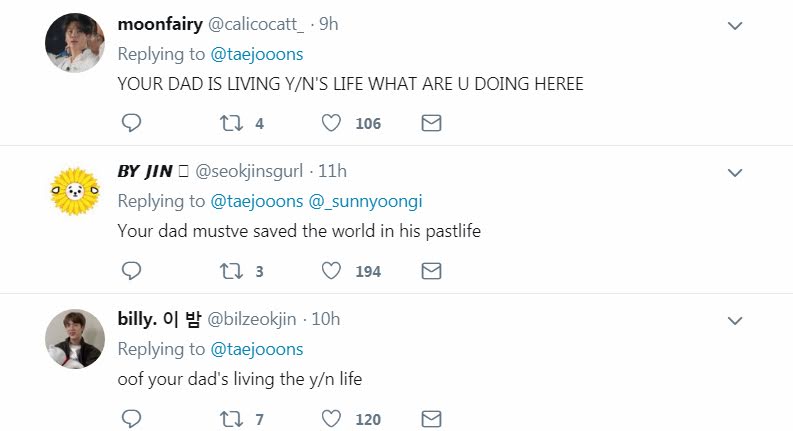The image size is (793, 431).
Task: Open the @_sunnyoongi mention link
Action: pos(365,201)
